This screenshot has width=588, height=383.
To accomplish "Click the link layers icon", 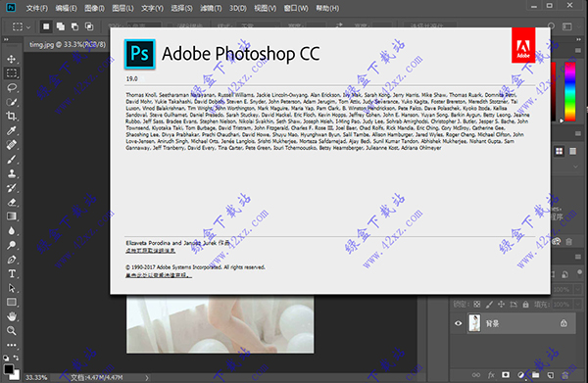I will (476, 375).
